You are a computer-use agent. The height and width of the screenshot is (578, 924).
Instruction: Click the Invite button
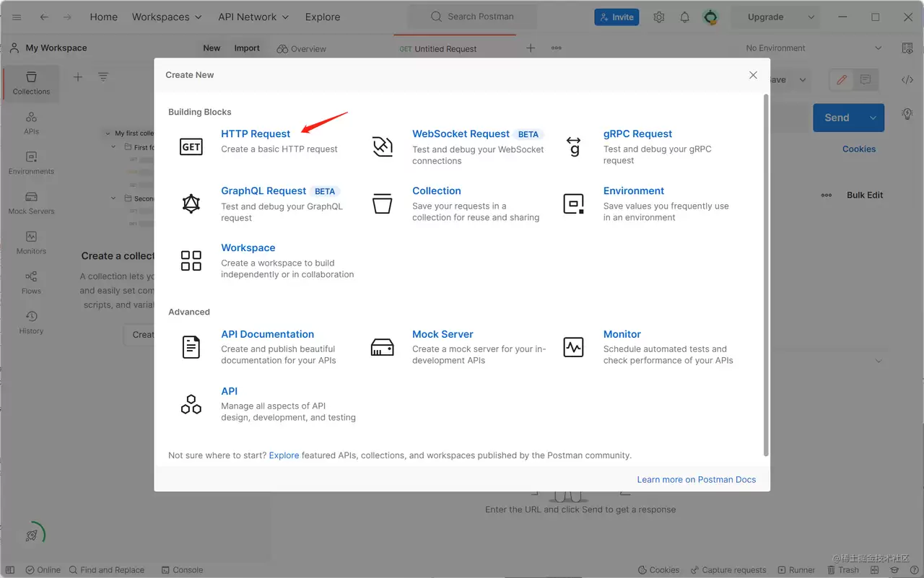(616, 17)
